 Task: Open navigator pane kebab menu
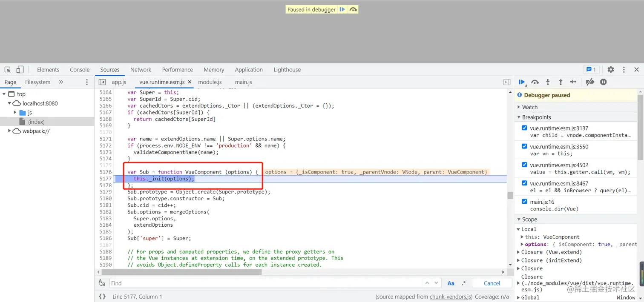pos(87,82)
